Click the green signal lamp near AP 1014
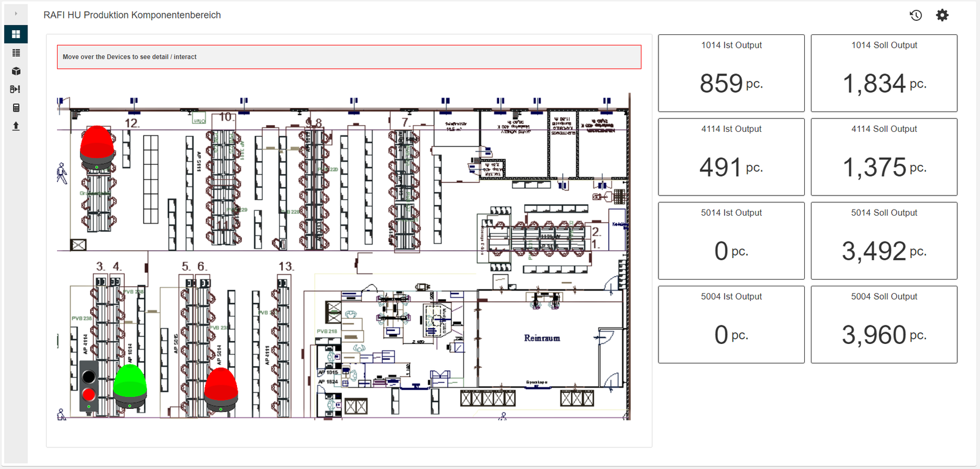980x469 pixels. point(130,387)
